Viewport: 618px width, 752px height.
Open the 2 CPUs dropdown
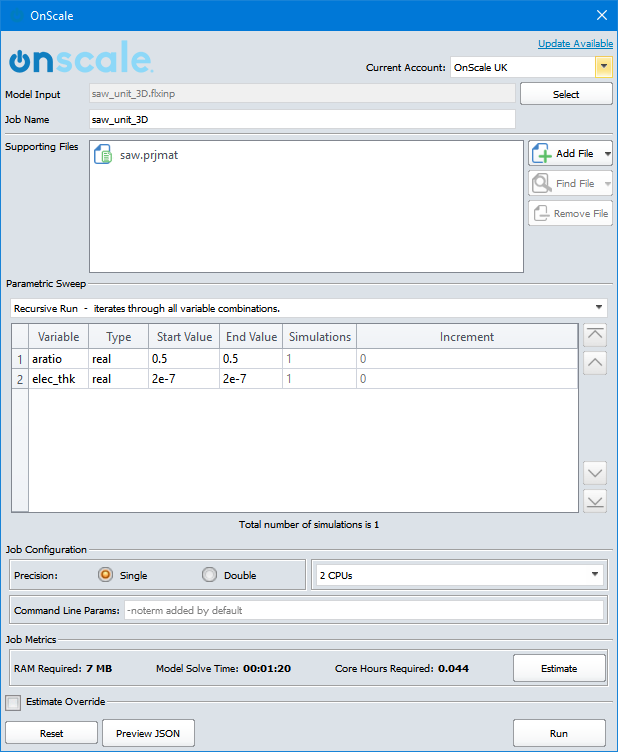pos(459,575)
